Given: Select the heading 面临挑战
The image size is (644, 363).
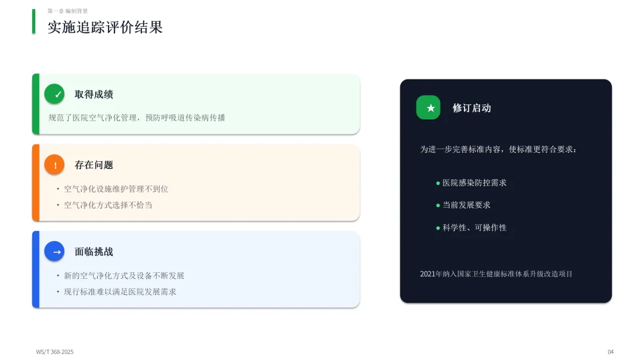Looking at the screenshot, I should (x=94, y=251).
